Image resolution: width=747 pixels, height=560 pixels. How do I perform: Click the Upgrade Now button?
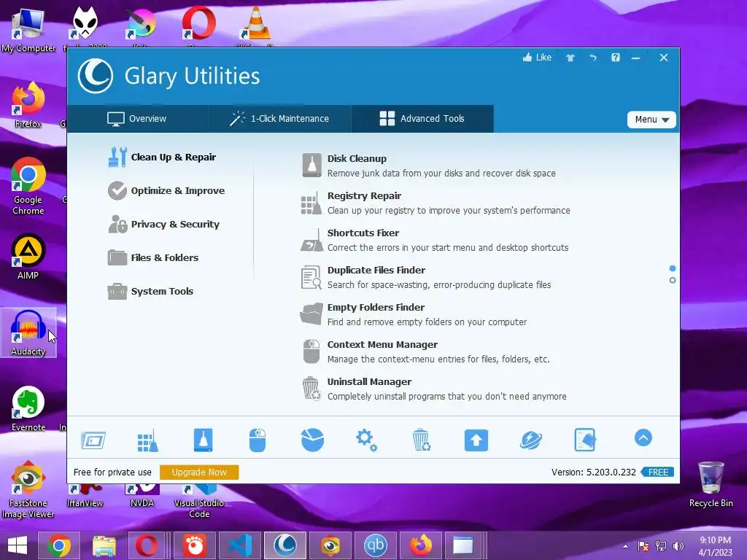(x=199, y=472)
